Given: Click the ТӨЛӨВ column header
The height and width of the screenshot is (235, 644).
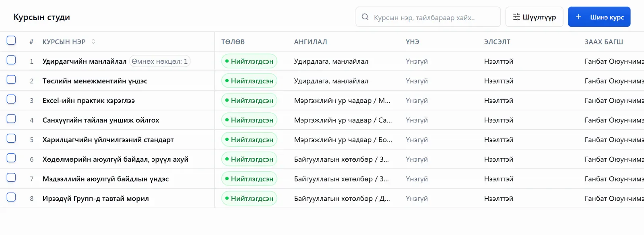Looking at the screenshot, I should [x=233, y=42].
